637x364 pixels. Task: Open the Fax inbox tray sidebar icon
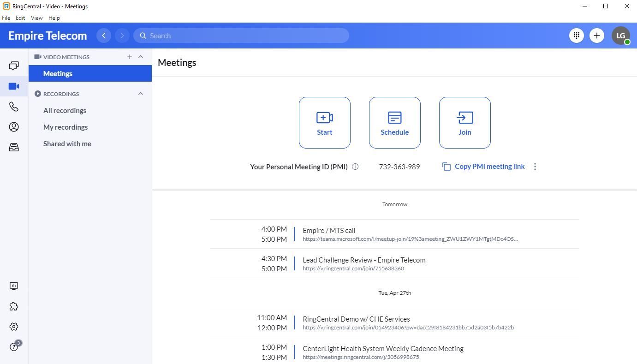tap(14, 147)
